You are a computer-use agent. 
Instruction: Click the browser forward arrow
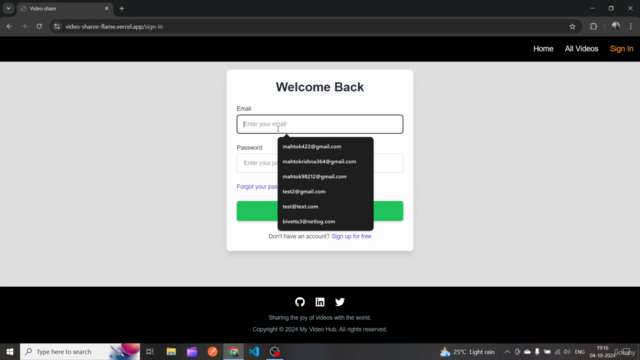click(x=24, y=27)
